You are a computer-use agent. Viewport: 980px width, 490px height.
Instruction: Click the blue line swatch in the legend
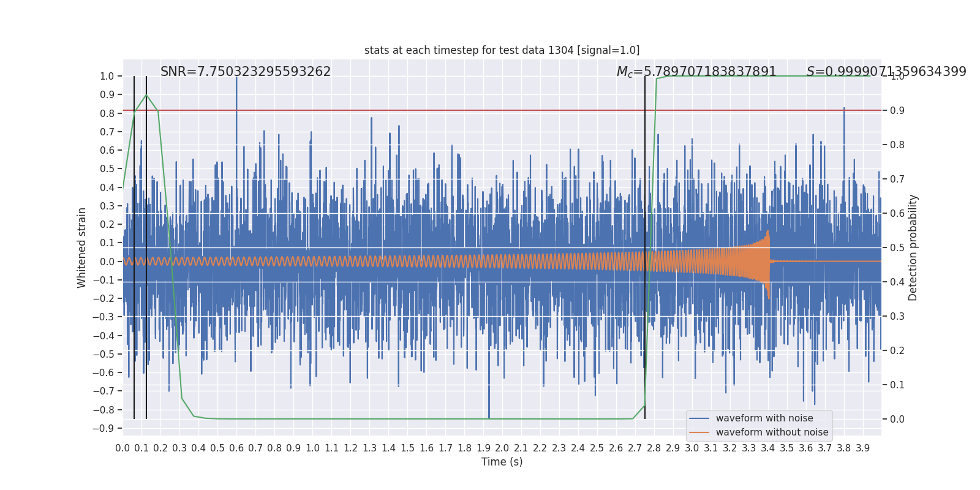click(699, 418)
